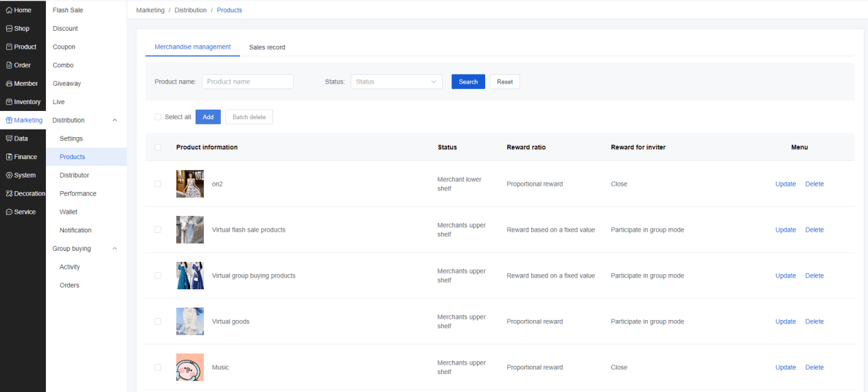Toggle the table header checkbox
The width and height of the screenshot is (868, 392).
[x=158, y=147]
